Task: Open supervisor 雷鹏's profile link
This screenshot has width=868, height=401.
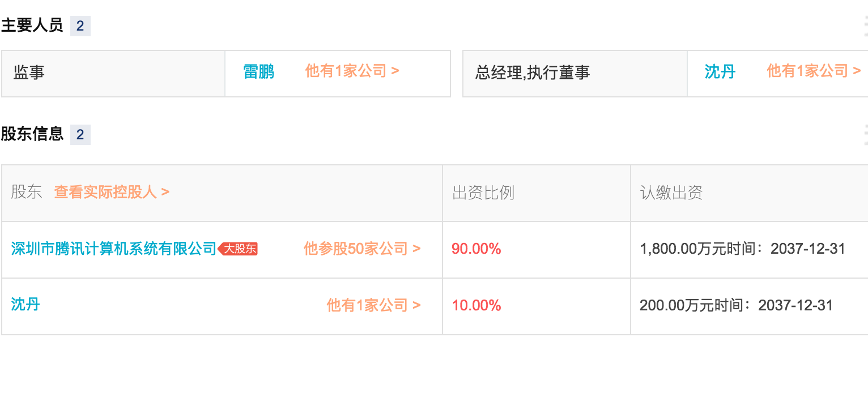Action: [x=259, y=72]
